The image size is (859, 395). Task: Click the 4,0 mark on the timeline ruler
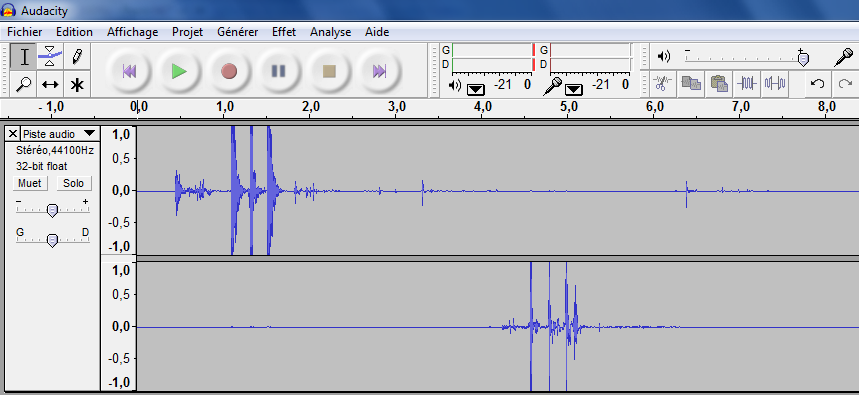pyautogui.click(x=482, y=107)
